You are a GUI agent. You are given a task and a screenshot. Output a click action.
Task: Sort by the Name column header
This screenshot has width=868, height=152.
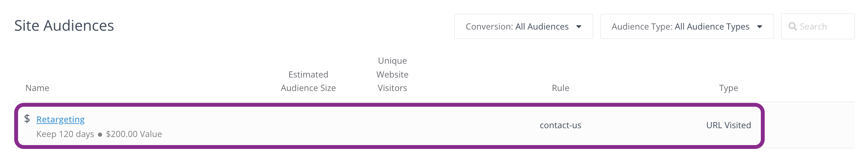pyautogui.click(x=37, y=88)
